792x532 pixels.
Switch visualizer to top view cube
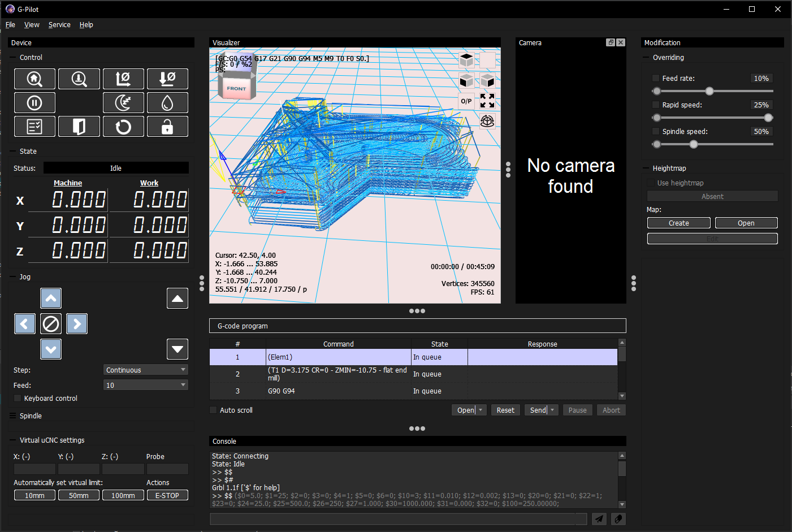coord(466,60)
